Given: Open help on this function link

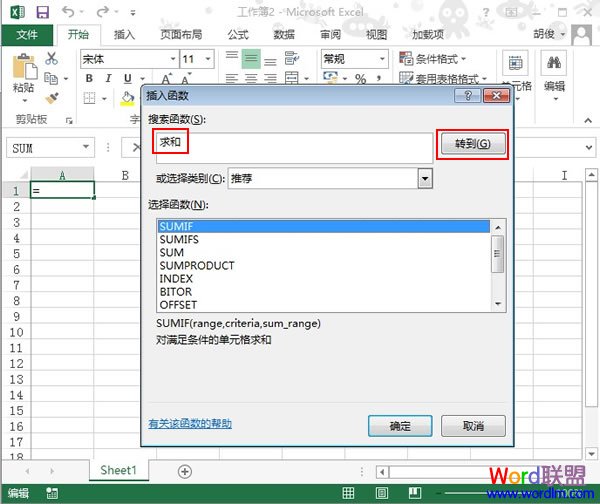Looking at the screenshot, I should tap(190, 424).
